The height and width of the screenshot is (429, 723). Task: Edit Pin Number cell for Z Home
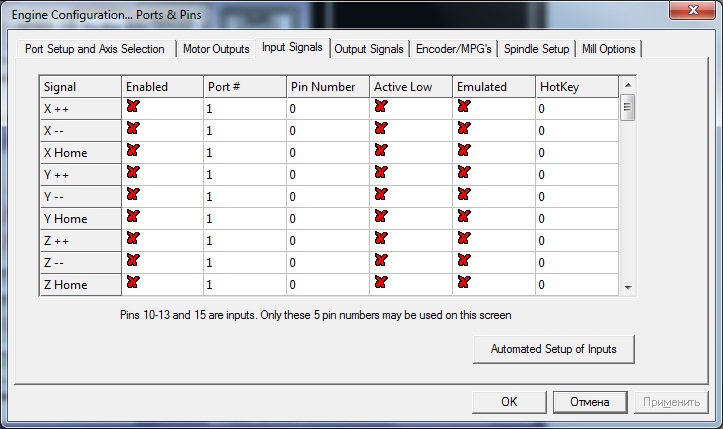(328, 285)
